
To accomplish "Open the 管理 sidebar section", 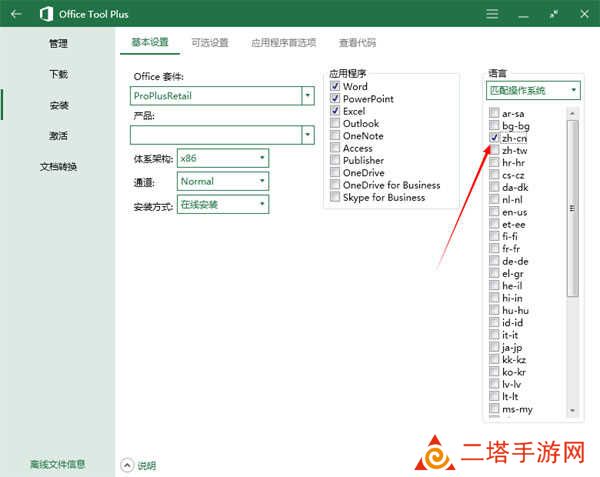I will pyautogui.click(x=59, y=44).
